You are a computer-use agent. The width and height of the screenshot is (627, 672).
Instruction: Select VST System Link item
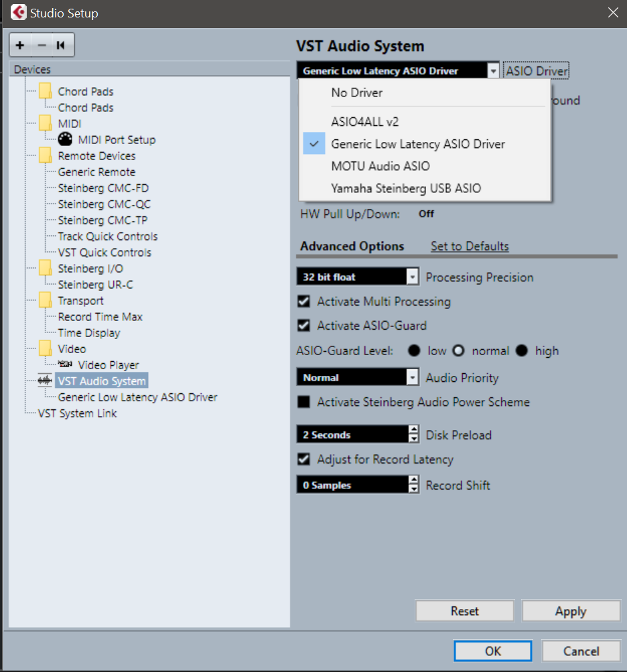[77, 413]
